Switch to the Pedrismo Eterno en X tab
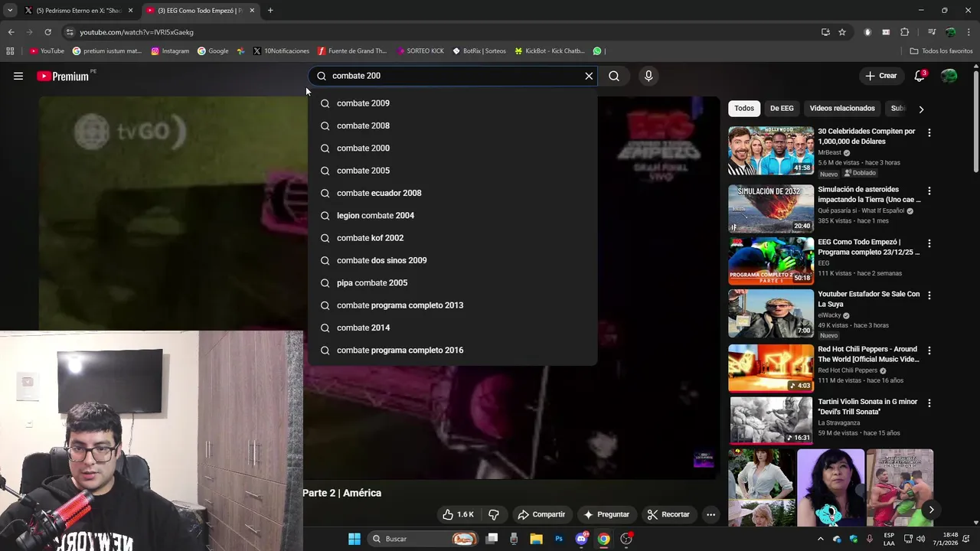The height and width of the screenshot is (551, 980). tap(78, 11)
